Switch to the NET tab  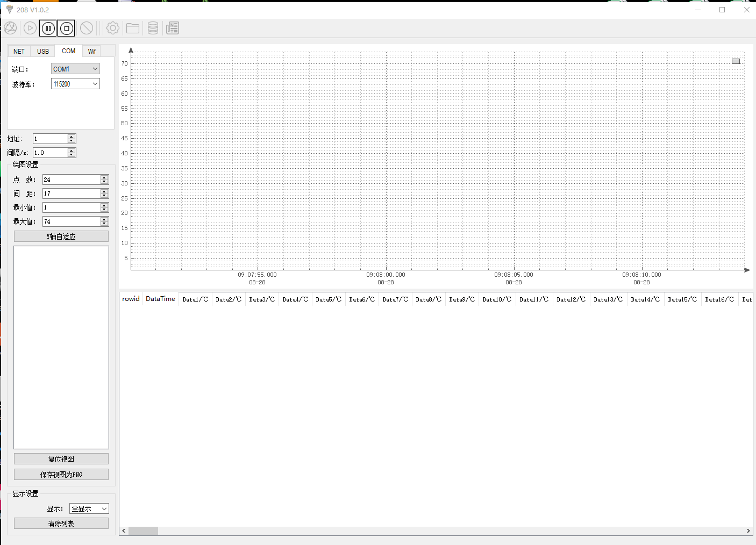tap(19, 52)
